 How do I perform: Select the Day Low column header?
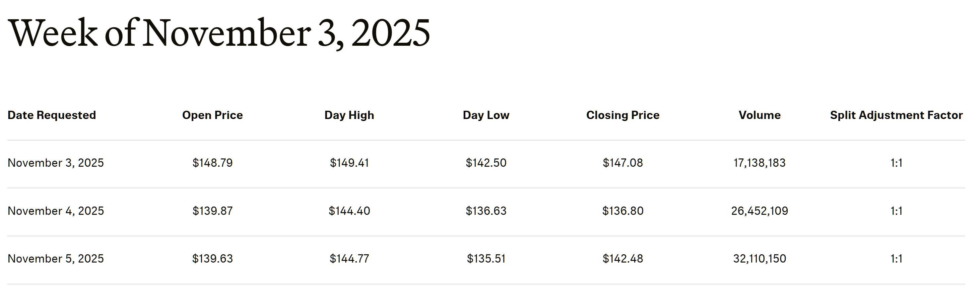pyautogui.click(x=486, y=115)
